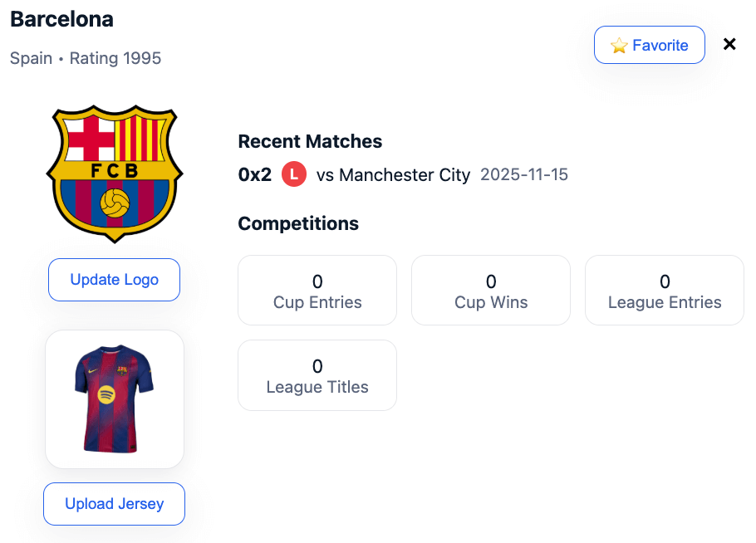The height and width of the screenshot is (543, 756).
Task: Select the Recent Matches section heading
Action: coord(309,141)
